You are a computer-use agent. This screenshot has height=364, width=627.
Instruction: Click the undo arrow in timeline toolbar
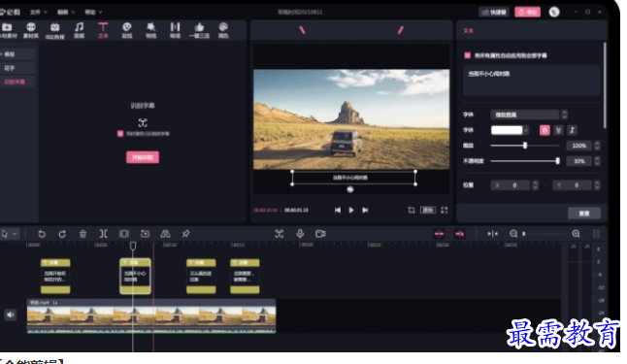[x=42, y=234]
